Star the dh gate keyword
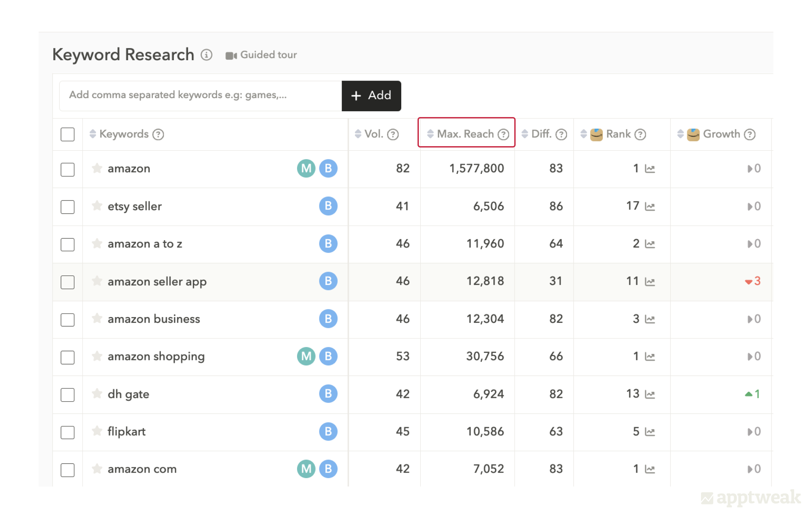 97,393
